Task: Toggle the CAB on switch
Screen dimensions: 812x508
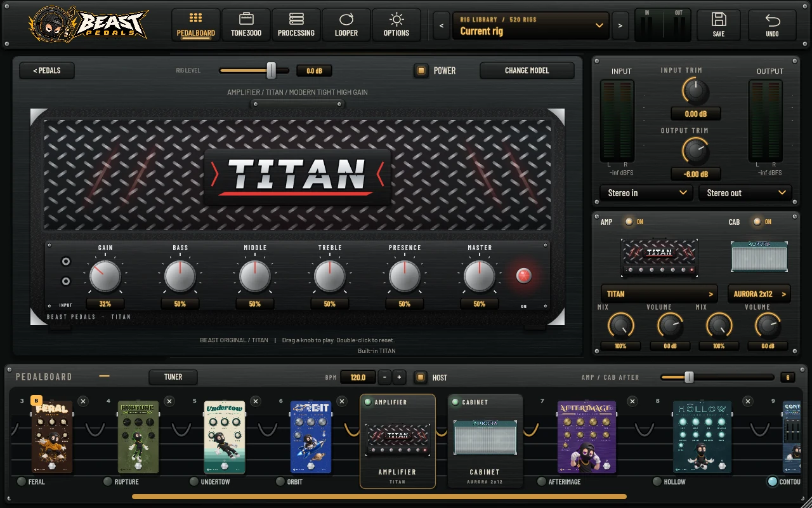Action: point(756,222)
